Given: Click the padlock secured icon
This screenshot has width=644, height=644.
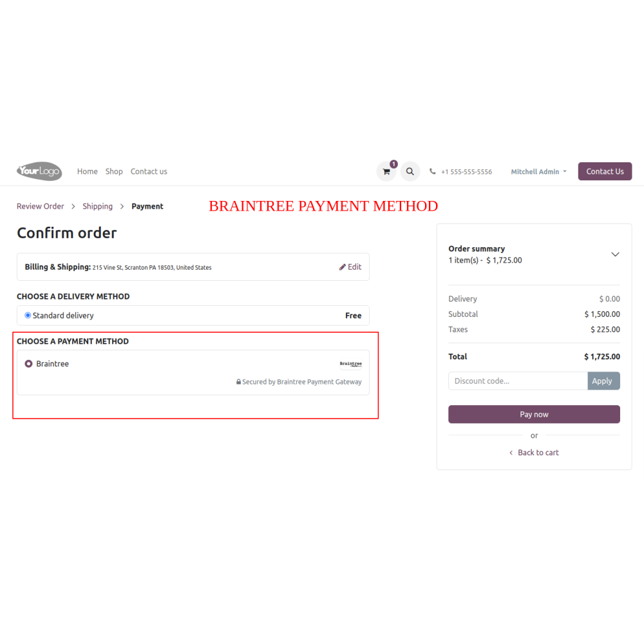Looking at the screenshot, I should click(x=238, y=381).
